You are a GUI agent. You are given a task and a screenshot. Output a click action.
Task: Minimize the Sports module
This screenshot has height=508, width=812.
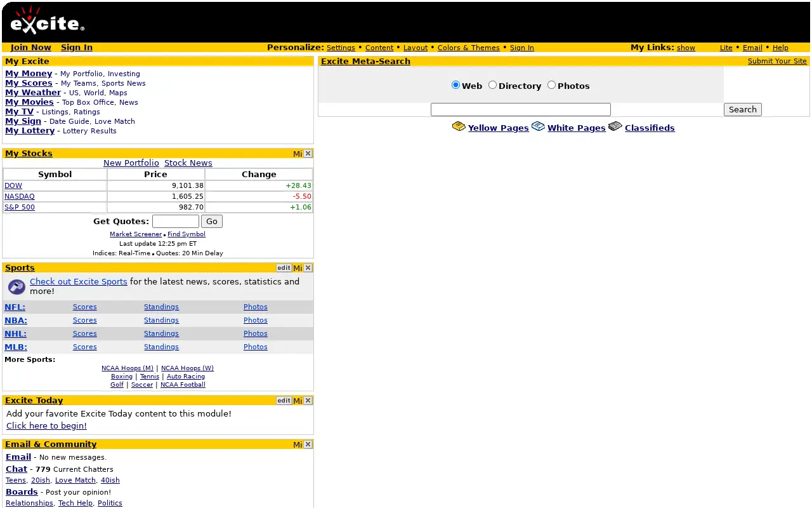(x=298, y=268)
